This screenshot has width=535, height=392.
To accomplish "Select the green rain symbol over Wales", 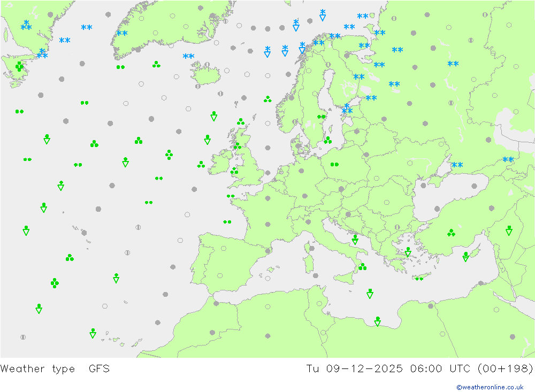I will point(234,171).
